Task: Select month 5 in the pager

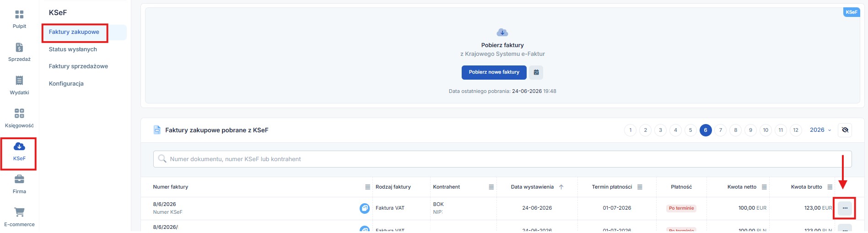Action: point(690,130)
